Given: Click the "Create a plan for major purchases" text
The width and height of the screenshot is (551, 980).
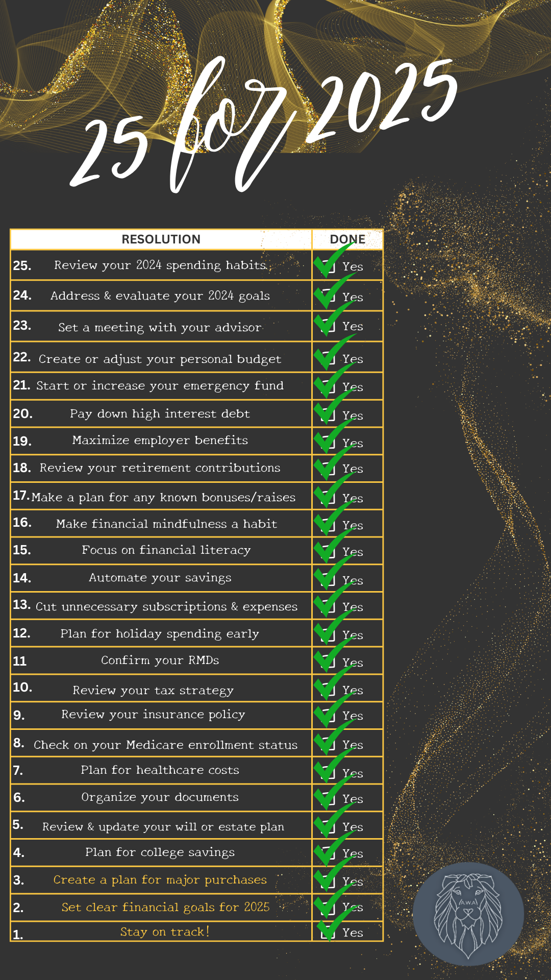Looking at the screenshot, I should (x=160, y=879).
